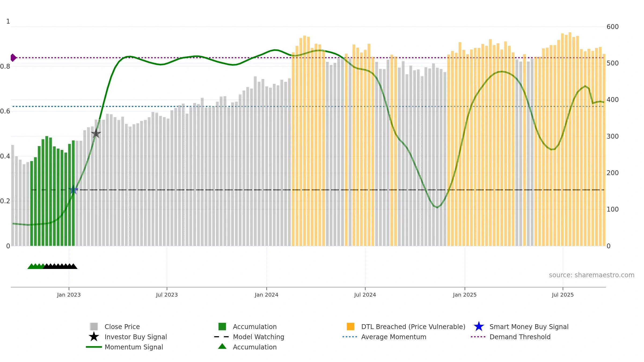The width and height of the screenshot is (644, 362).
Task: Click the green Accumulation square legend swatch
Action: pos(222,327)
